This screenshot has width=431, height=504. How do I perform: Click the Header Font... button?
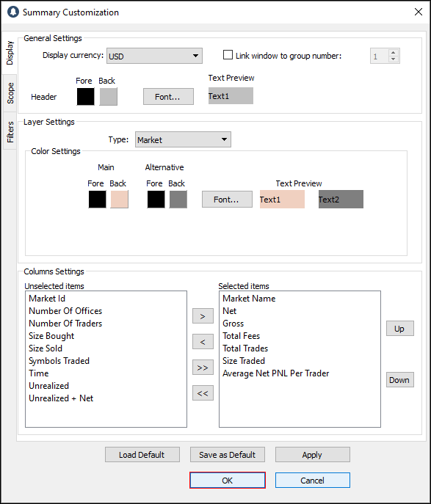[x=168, y=96]
